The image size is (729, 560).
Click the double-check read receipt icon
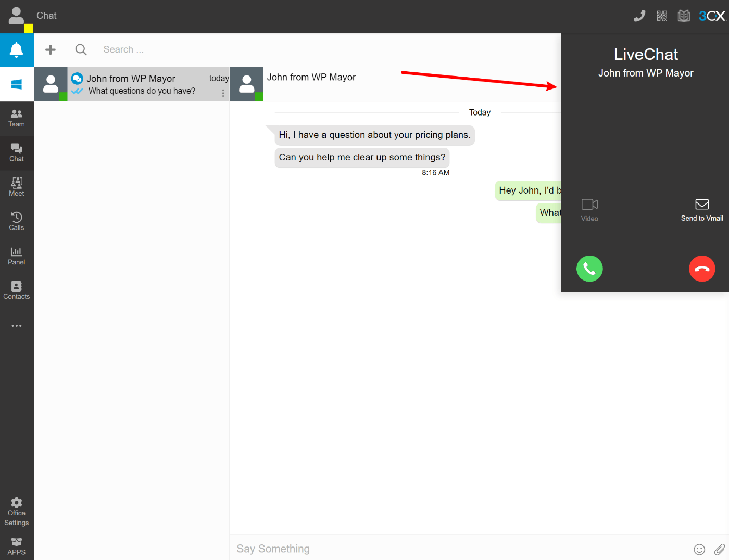77,91
